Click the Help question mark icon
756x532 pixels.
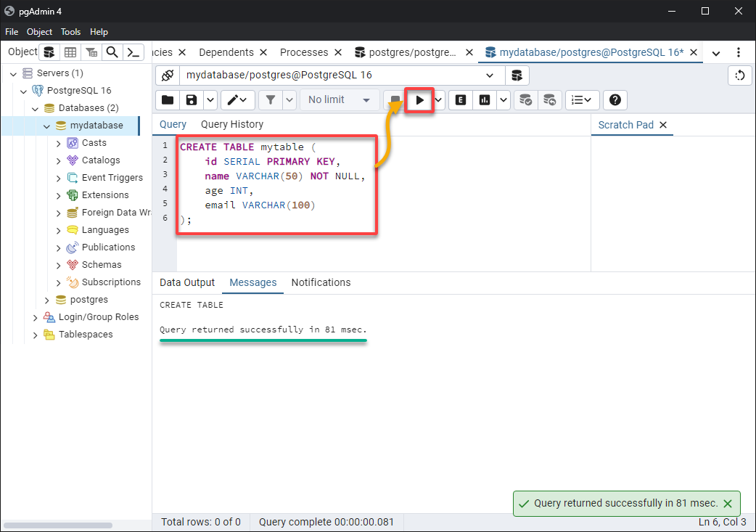pyautogui.click(x=615, y=100)
